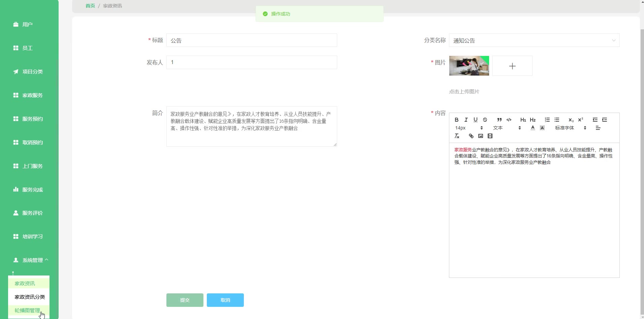Click the 发布人 input field
Screen dimensions: 644x319
(252, 62)
